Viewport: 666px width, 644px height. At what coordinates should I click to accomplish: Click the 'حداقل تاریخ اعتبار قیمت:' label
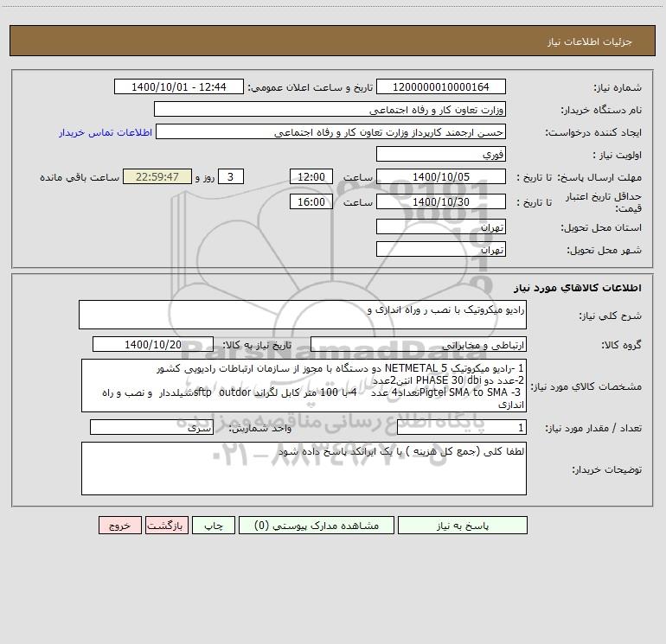pos(604,202)
